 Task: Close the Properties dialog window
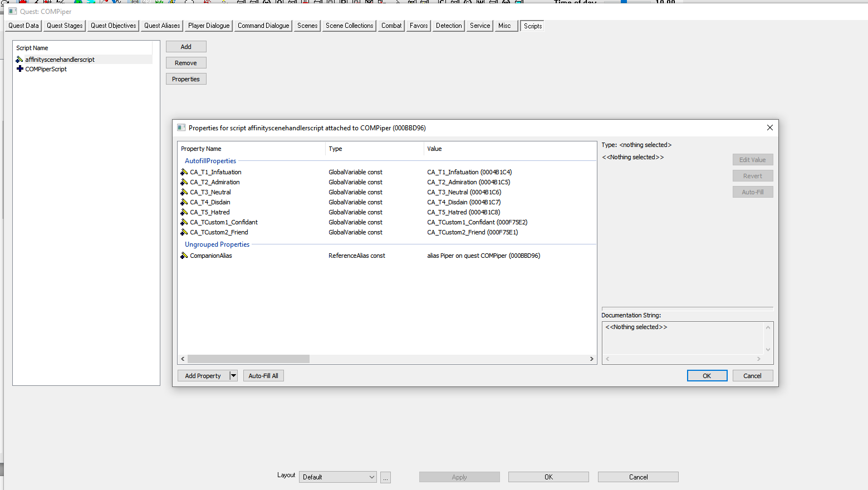770,128
